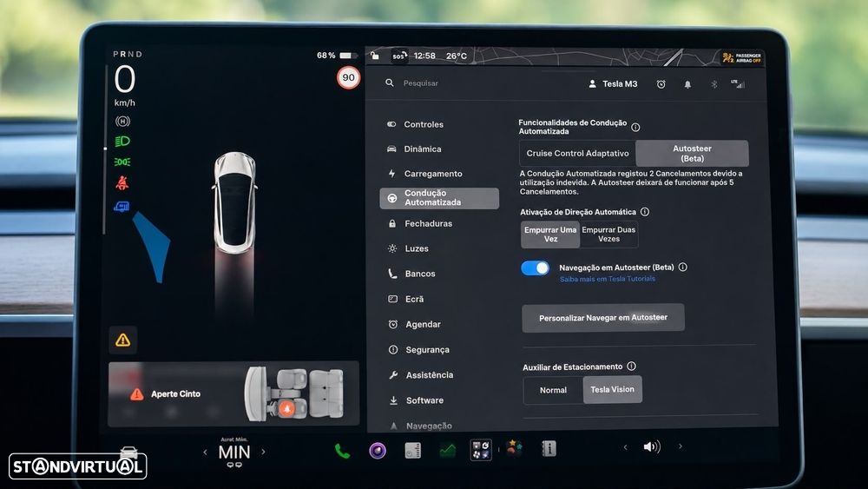Tap the lock icon in status bar
Image resolution: width=868 pixels, height=489 pixels.
(375, 56)
